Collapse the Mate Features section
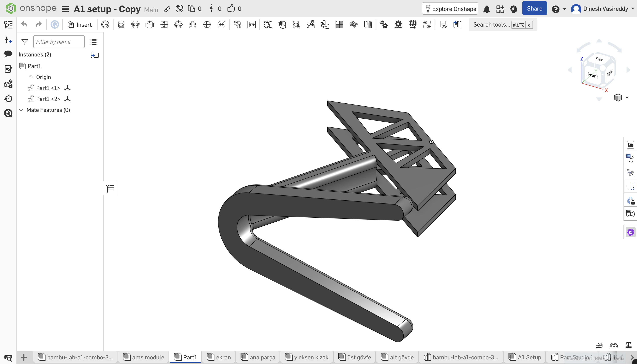 pos(21,110)
